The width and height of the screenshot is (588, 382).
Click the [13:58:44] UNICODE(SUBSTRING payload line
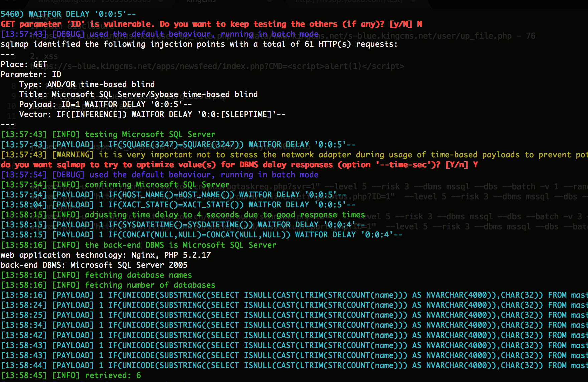click(294, 365)
